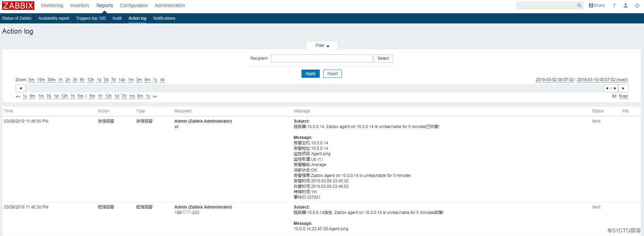Viewport: 644px width, 236px height.
Task: Collapse the Filter panel
Action: [322, 46]
